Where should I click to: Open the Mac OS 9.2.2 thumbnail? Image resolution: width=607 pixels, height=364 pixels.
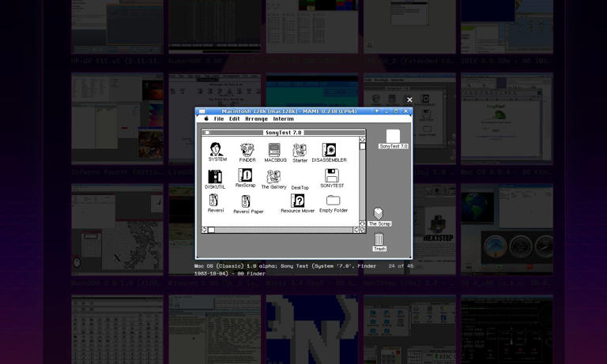[507, 118]
